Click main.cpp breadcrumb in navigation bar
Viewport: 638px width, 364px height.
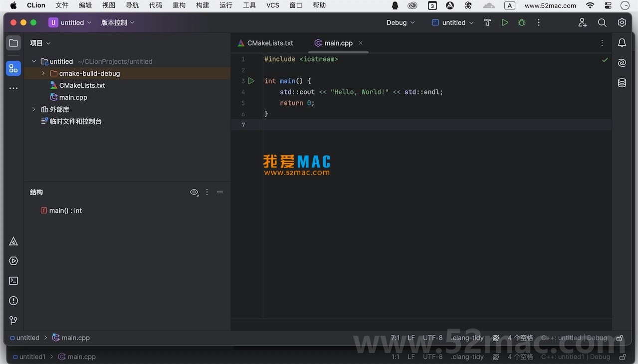tap(71, 338)
